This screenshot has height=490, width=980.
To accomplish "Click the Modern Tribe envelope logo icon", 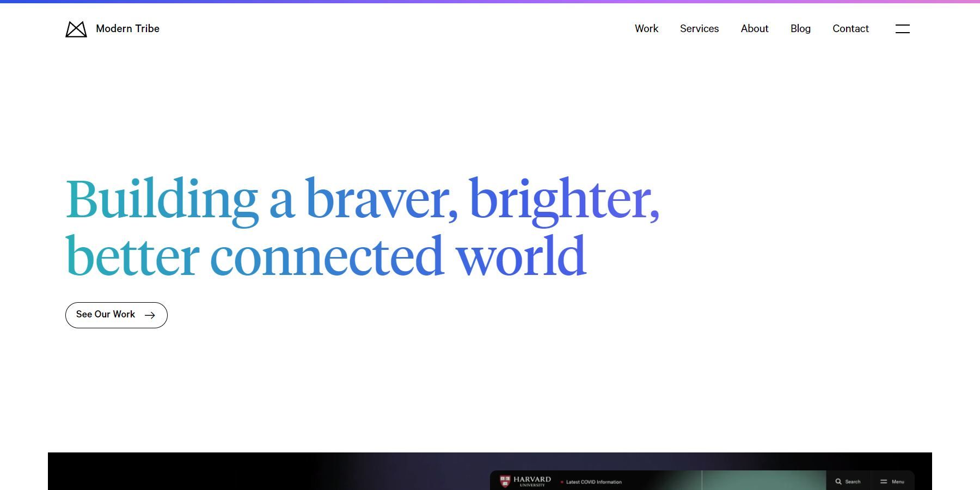I will point(76,29).
